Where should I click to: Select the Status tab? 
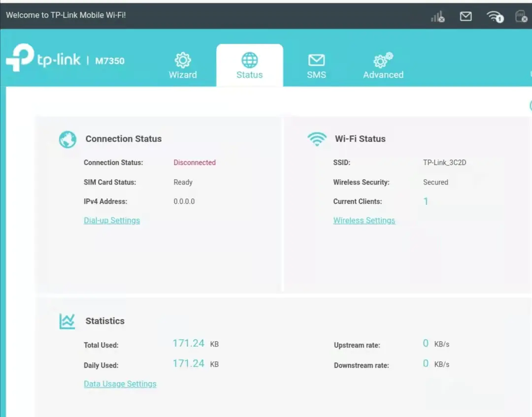(x=249, y=66)
